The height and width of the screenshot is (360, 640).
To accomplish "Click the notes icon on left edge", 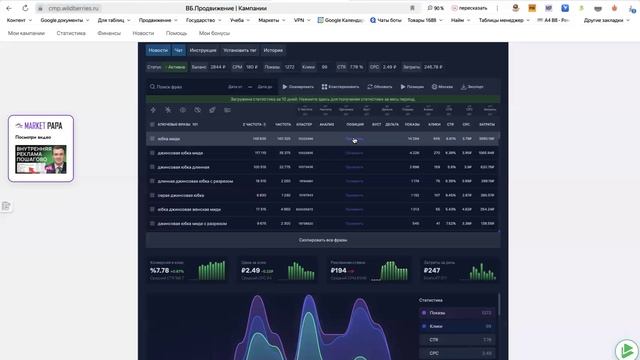I will pos(6,206).
